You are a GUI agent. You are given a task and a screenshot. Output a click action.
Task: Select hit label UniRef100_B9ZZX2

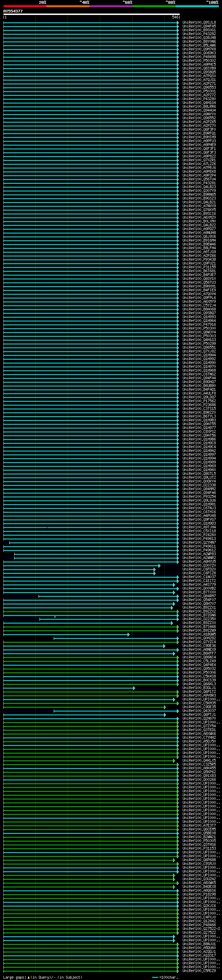[199, 611]
